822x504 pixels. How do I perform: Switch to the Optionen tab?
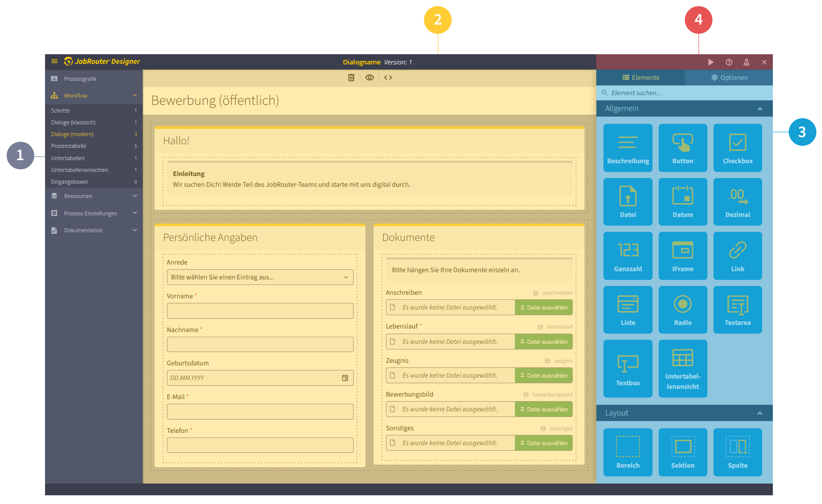pyautogui.click(x=729, y=78)
